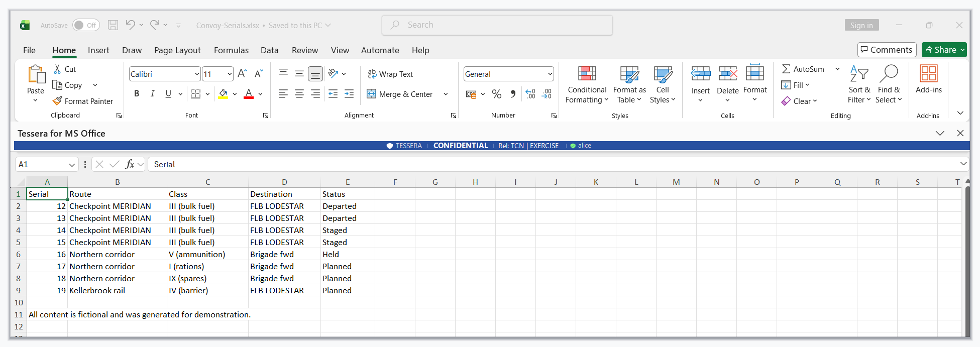Click Insert Function fx icon
The width and height of the screenshot is (980, 347).
pos(130,164)
